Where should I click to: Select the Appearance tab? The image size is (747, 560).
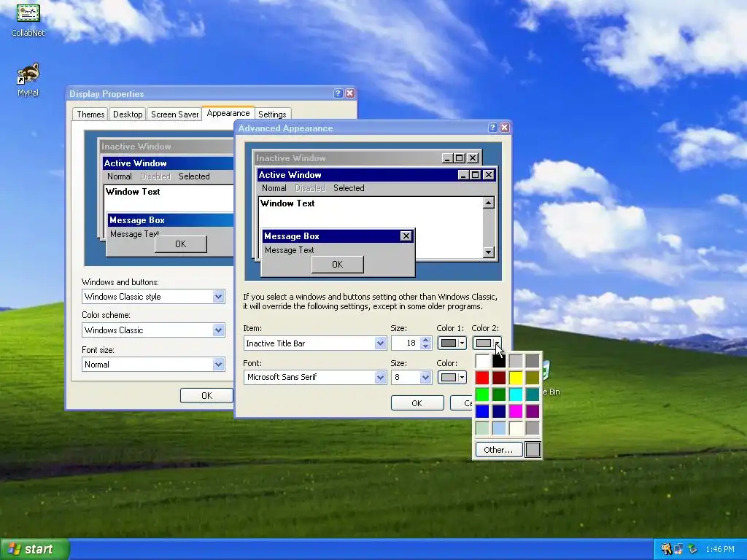228,113
